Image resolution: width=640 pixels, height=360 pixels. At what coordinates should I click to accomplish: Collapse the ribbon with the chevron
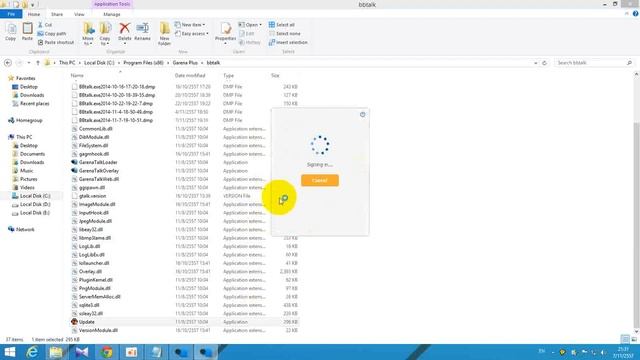point(627,14)
